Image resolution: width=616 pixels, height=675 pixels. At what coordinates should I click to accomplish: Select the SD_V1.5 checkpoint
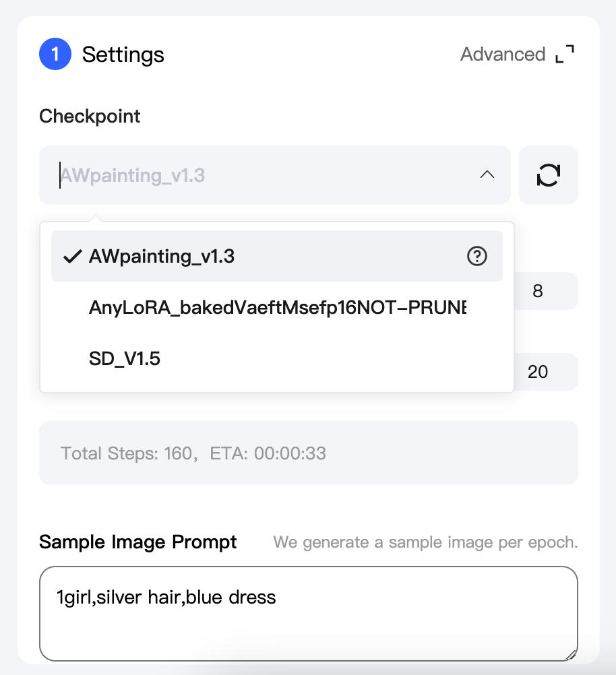pos(125,358)
